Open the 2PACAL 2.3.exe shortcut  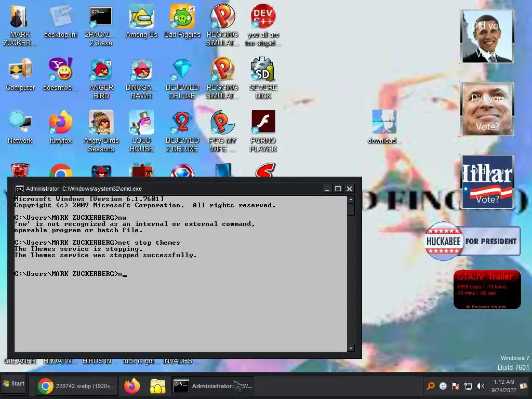tap(101, 26)
